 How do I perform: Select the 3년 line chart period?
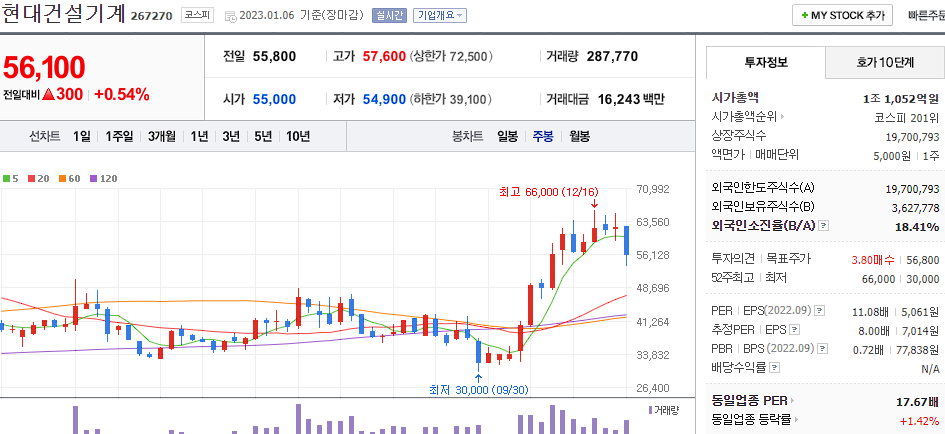click(231, 136)
